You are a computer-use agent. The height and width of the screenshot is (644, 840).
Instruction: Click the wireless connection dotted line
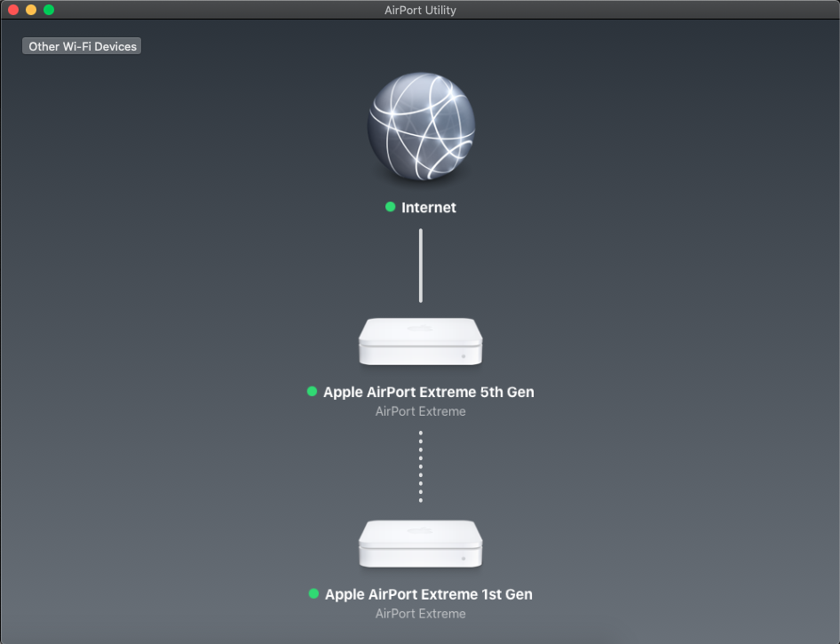pyautogui.click(x=420, y=466)
